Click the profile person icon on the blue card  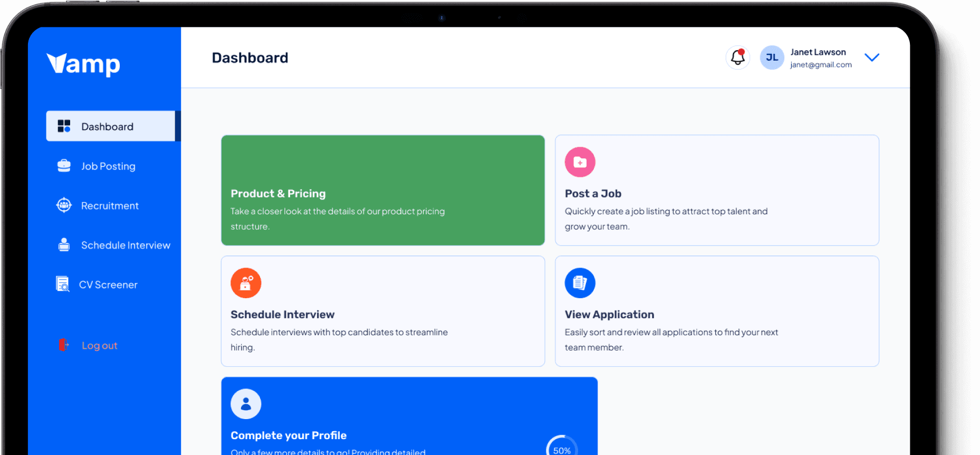(246, 404)
